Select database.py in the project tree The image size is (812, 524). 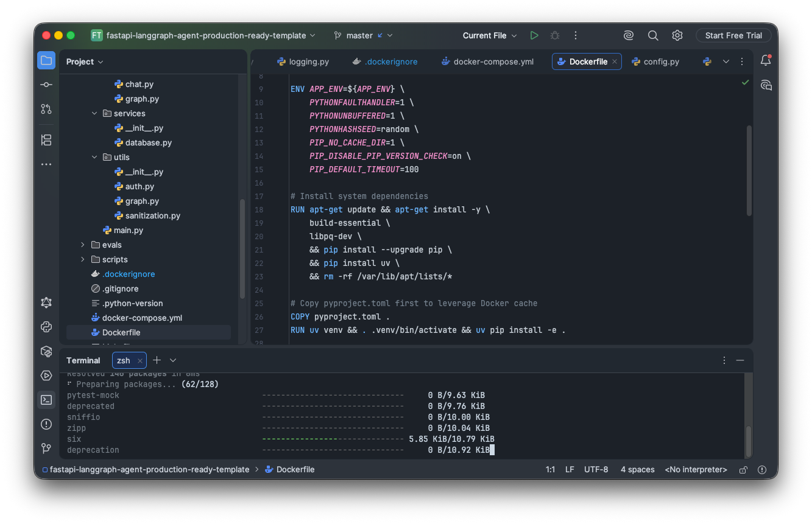pos(144,142)
